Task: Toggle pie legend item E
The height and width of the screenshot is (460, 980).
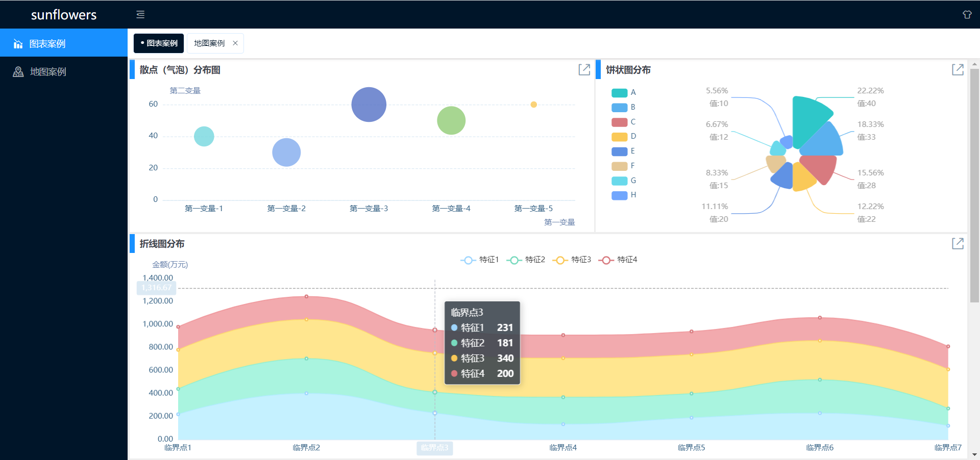Action: [x=624, y=151]
